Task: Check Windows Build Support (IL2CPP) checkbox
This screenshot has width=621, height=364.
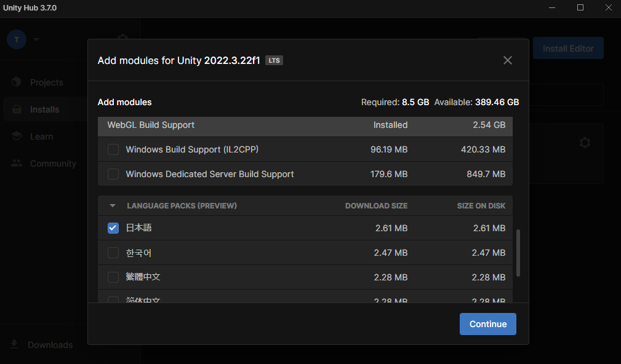Action: (113, 149)
